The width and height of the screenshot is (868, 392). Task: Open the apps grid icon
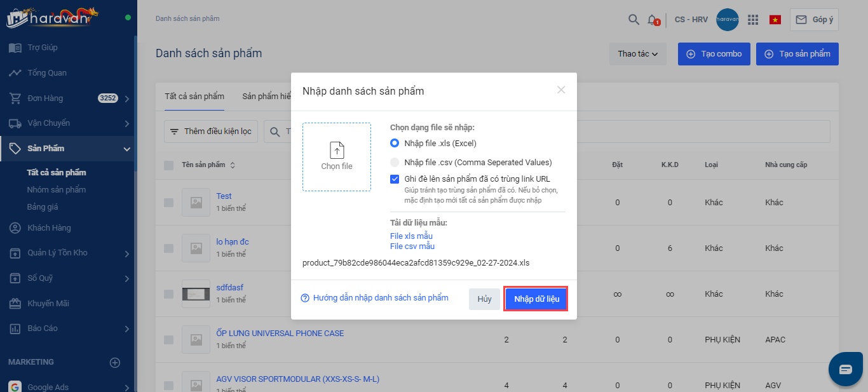[753, 20]
